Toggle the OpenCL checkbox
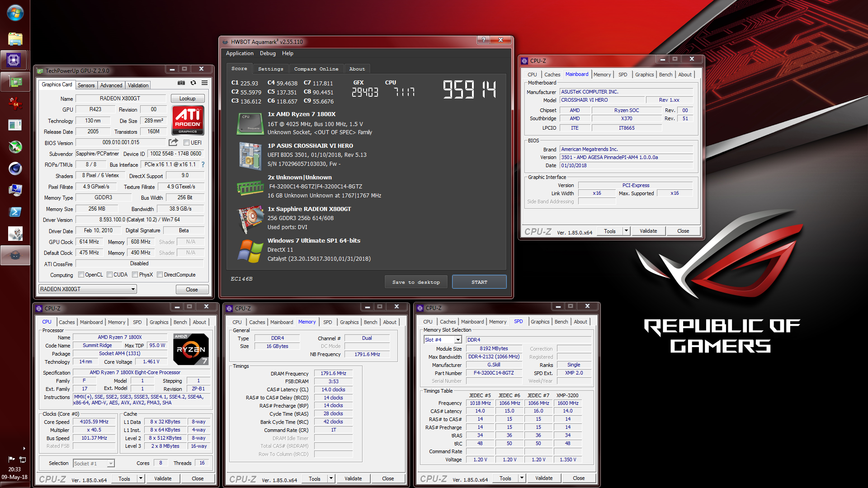The image size is (868, 488). click(x=81, y=275)
